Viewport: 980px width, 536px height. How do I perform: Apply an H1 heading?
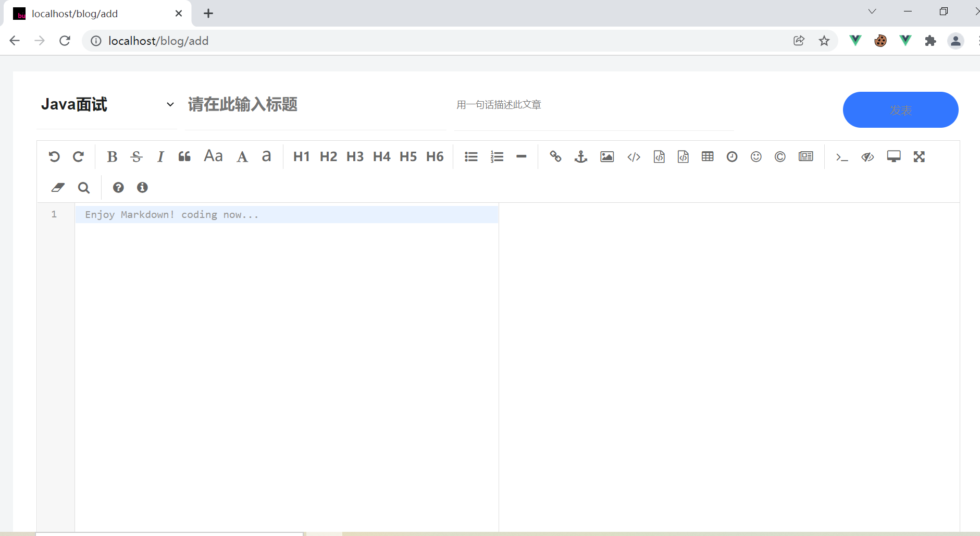click(302, 156)
